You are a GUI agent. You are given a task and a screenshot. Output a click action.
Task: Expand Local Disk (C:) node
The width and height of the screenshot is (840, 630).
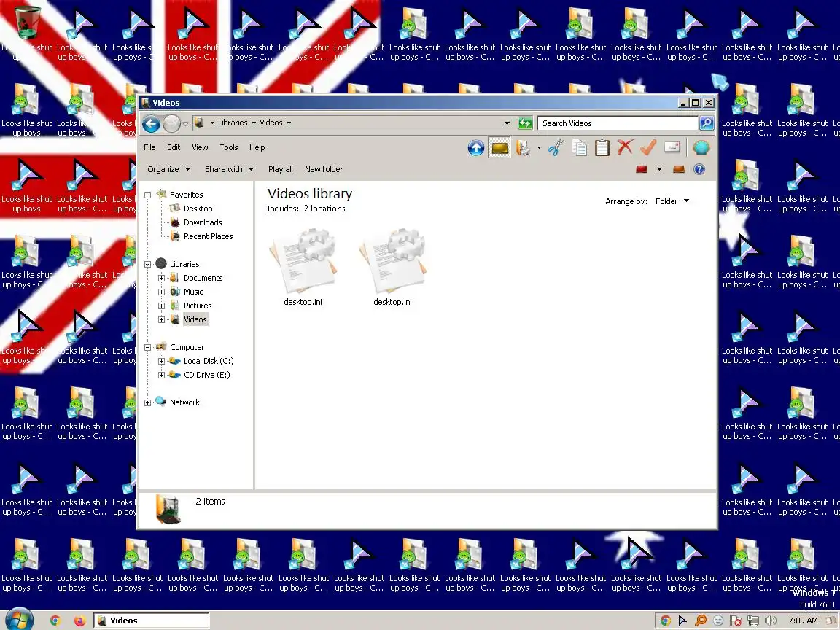(x=161, y=361)
